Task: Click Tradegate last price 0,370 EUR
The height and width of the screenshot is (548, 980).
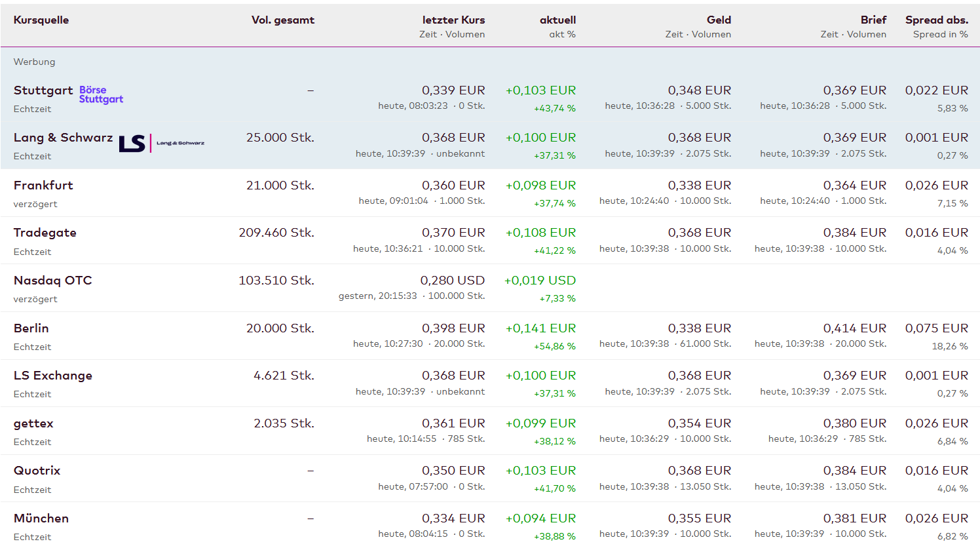Action: [453, 233]
